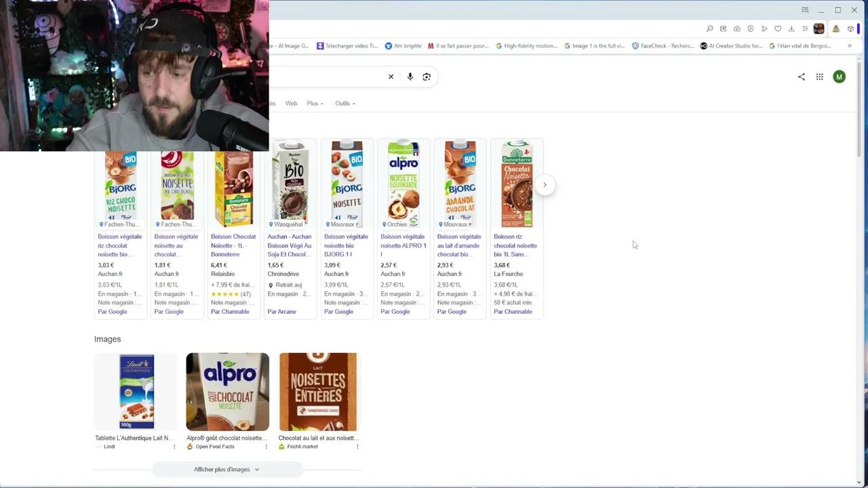Open the High-fidelity motion bookmark

coord(526,46)
